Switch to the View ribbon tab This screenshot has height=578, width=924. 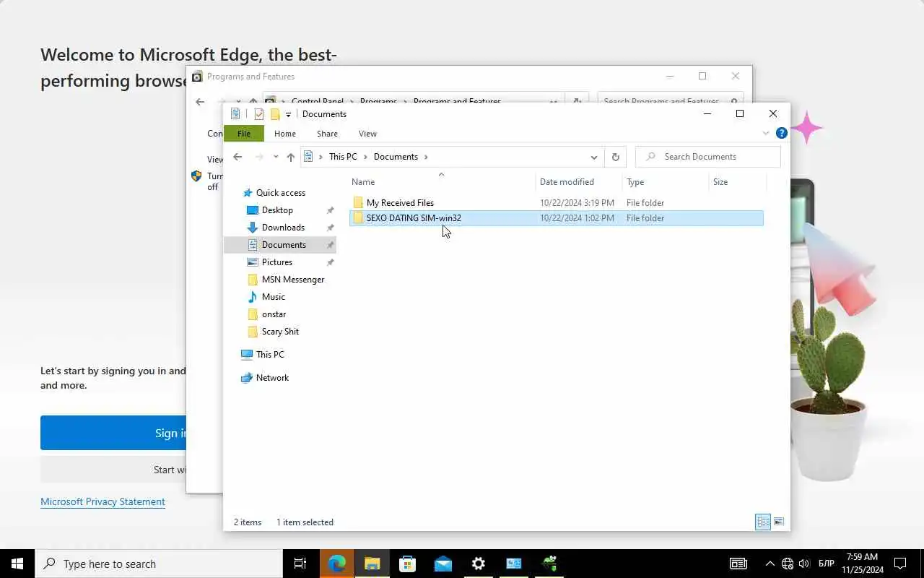click(x=367, y=134)
